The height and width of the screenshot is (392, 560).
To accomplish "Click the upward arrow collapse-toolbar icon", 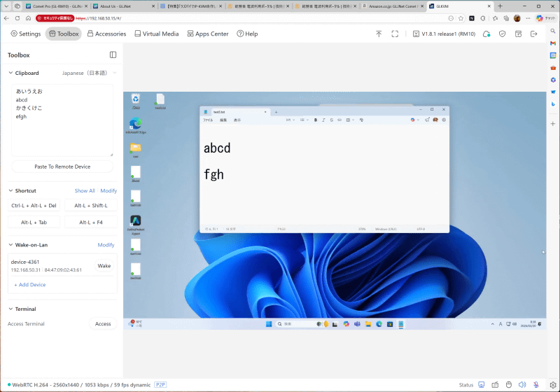I will [379, 34].
